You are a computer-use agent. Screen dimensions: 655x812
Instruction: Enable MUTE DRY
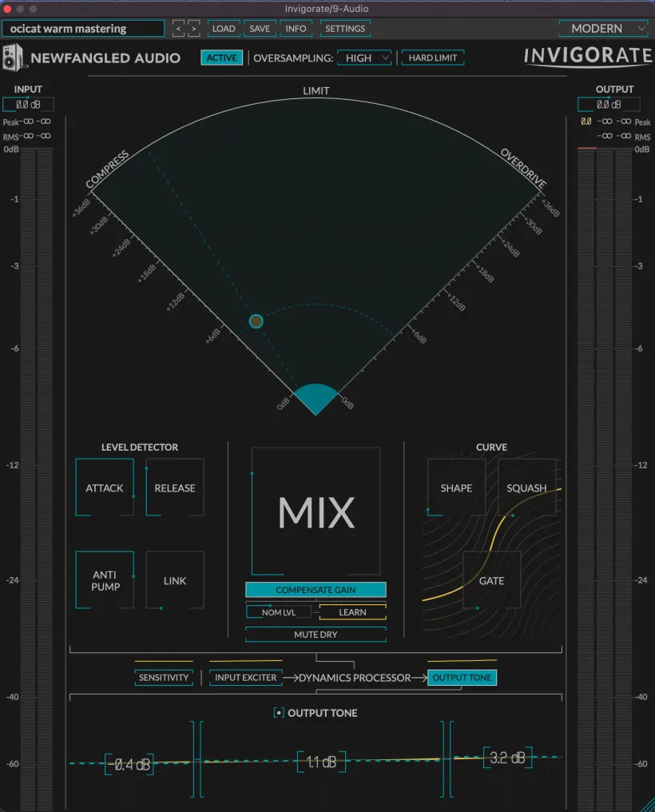tap(316, 635)
